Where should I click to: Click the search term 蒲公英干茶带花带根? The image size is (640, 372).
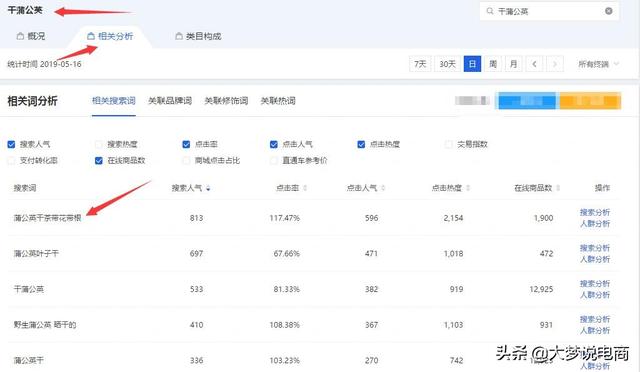47,218
